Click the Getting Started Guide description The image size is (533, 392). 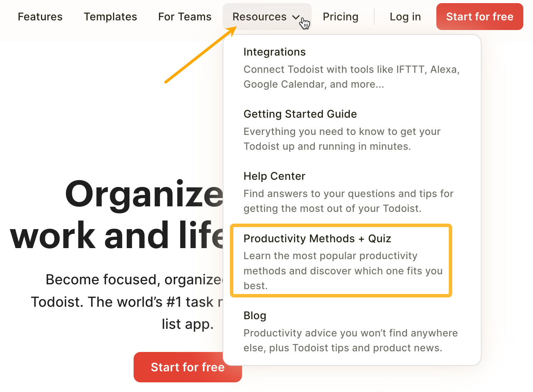coord(342,139)
